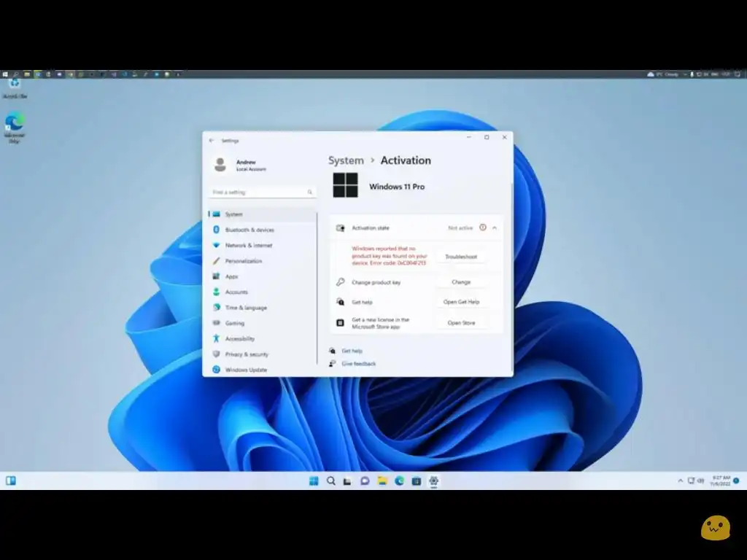This screenshot has width=747, height=560.
Task: Click the "Windows 11 Pro" edition text
Action: coord(397,187)
